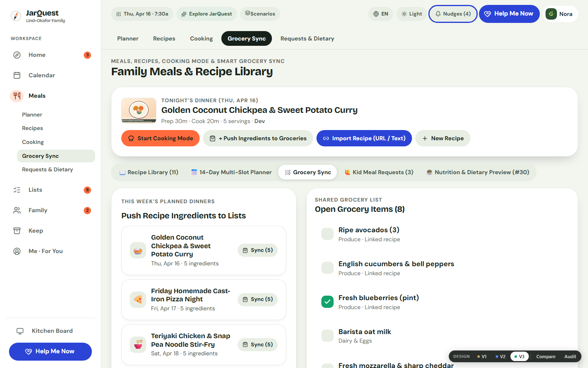
Task: Click the pizza icon for Friday Cast-Iron Pizza
Action: [138, 300]
